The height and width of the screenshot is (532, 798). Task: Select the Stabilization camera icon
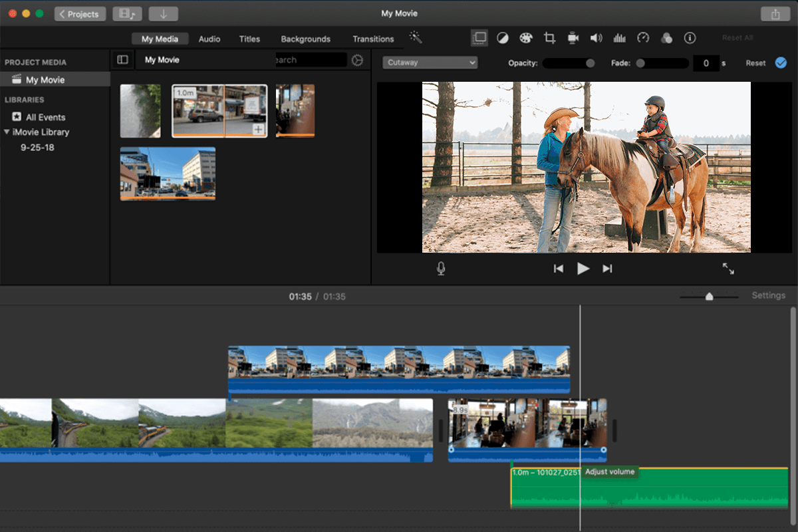pos(573,38)
